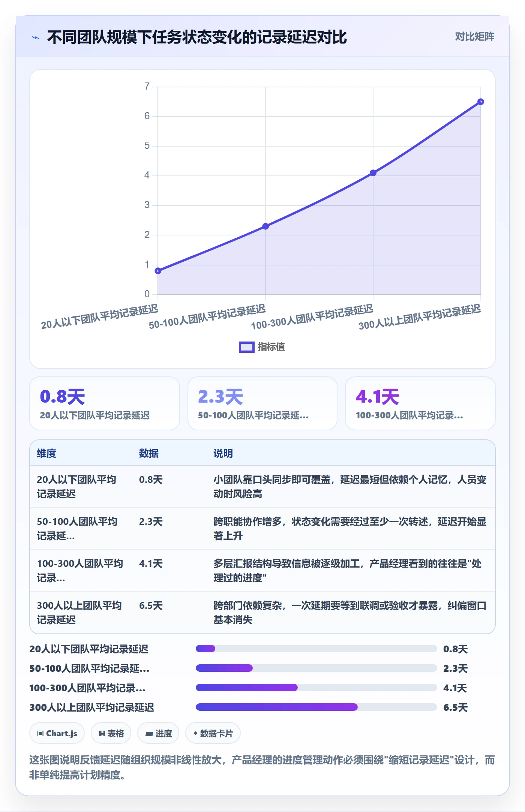Click x-axis label 100-300人团队平均记录延迟
The image size is (525, 812).
click(312, 317)
